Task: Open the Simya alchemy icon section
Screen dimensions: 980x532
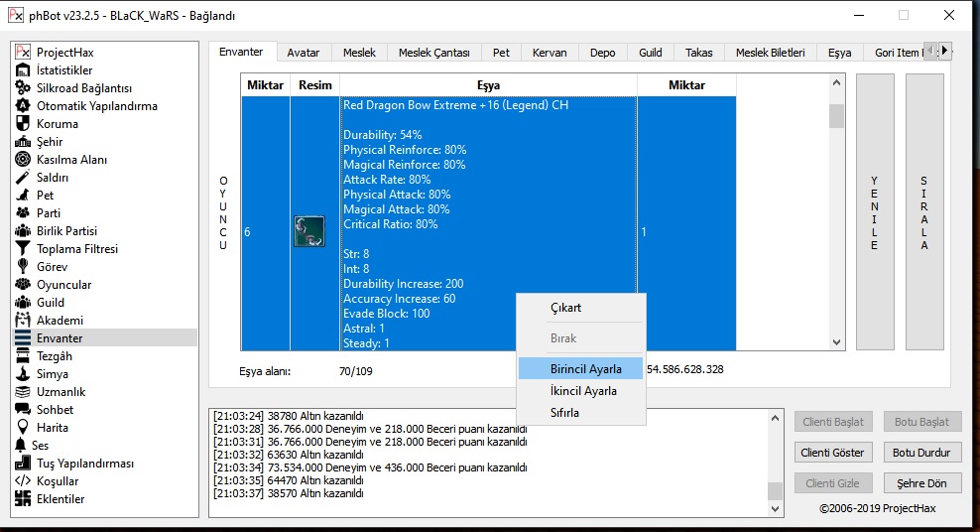Action: coord(23,374)
